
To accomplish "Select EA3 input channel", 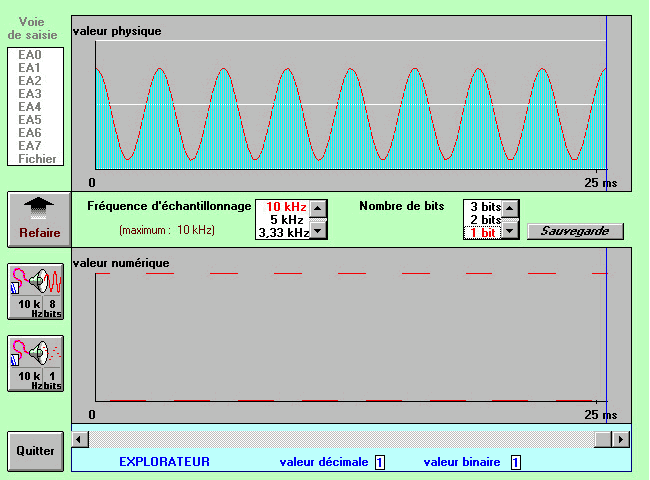I will [x=30, y=94].
